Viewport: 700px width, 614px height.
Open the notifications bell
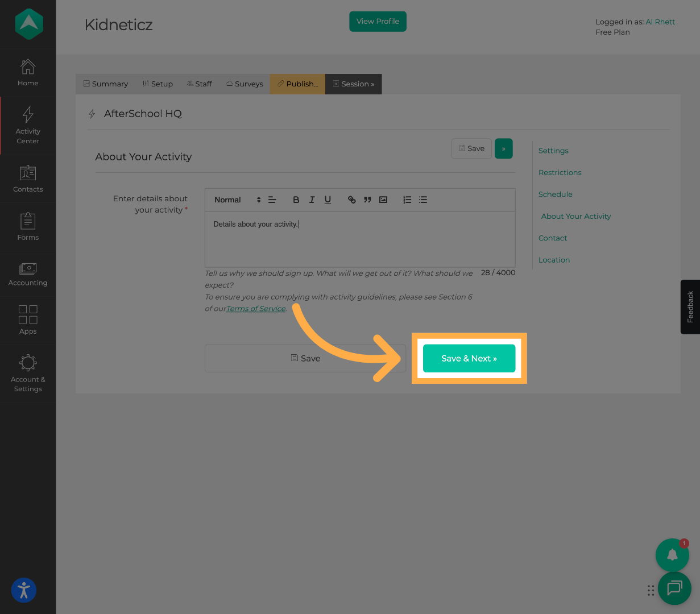(x=672, y=555)
